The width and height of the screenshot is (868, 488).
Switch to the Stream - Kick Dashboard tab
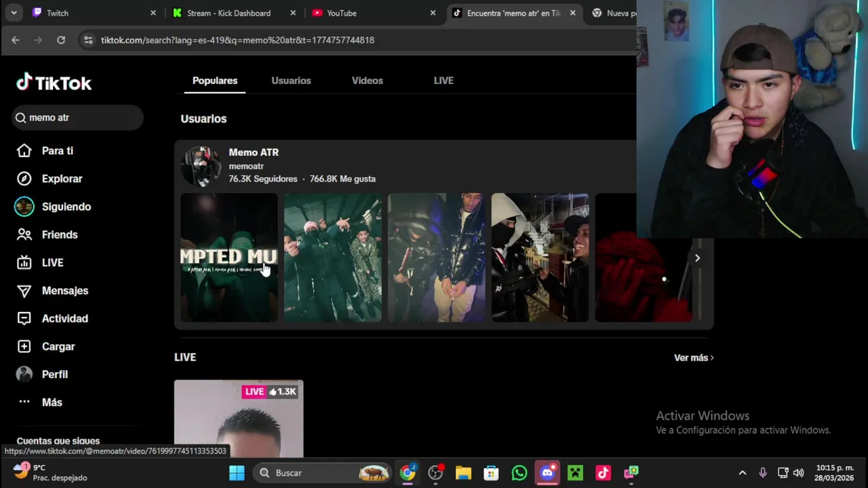(234, 13)
